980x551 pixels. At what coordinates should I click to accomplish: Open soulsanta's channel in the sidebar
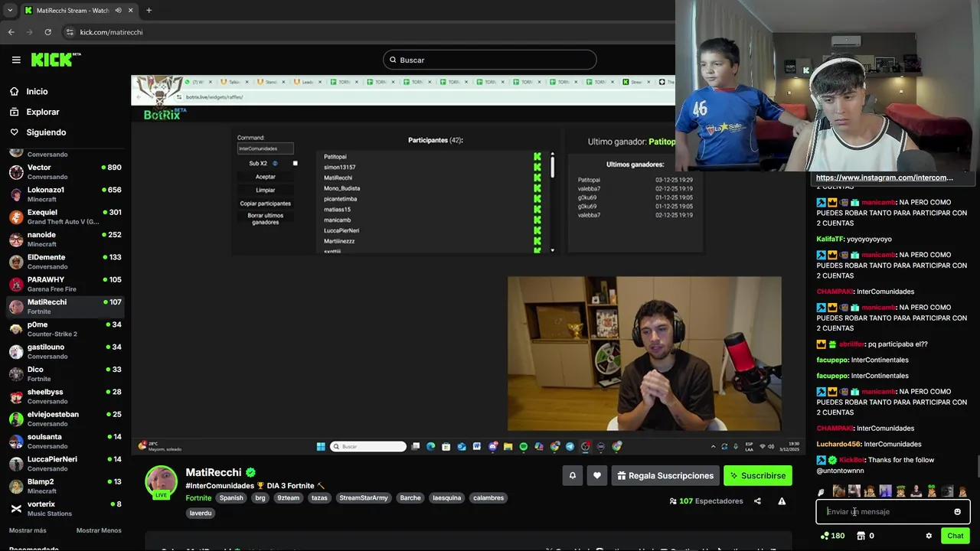65,442
